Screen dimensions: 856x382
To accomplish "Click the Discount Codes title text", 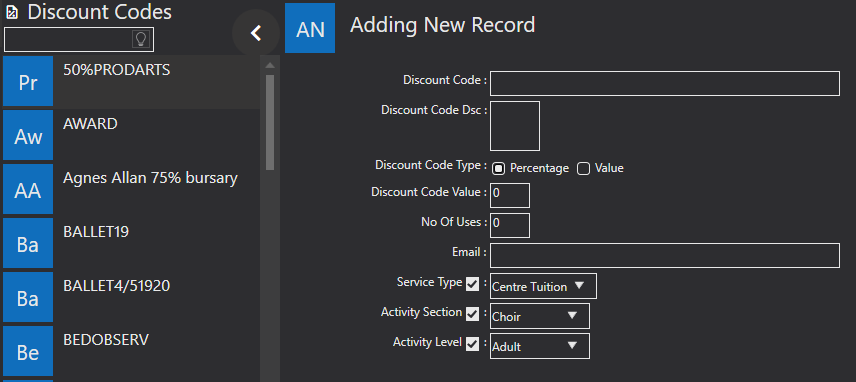I will click(99, 12).
